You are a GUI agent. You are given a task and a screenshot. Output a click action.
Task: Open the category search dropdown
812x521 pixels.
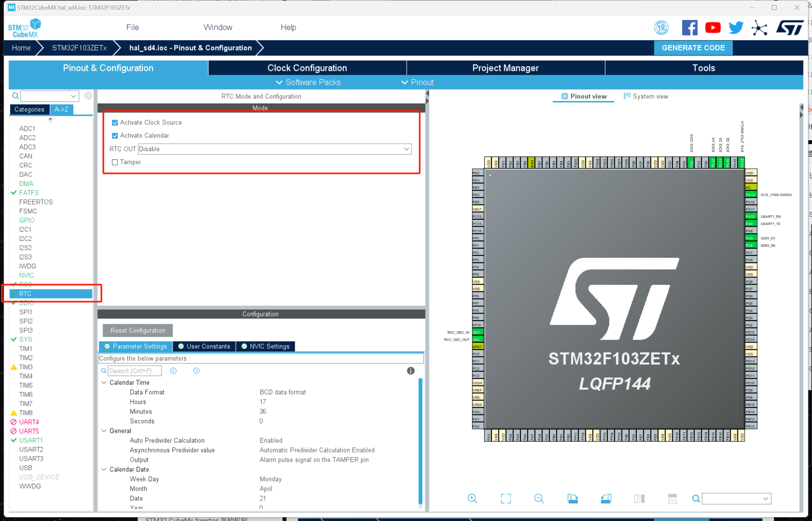point(73,96)
